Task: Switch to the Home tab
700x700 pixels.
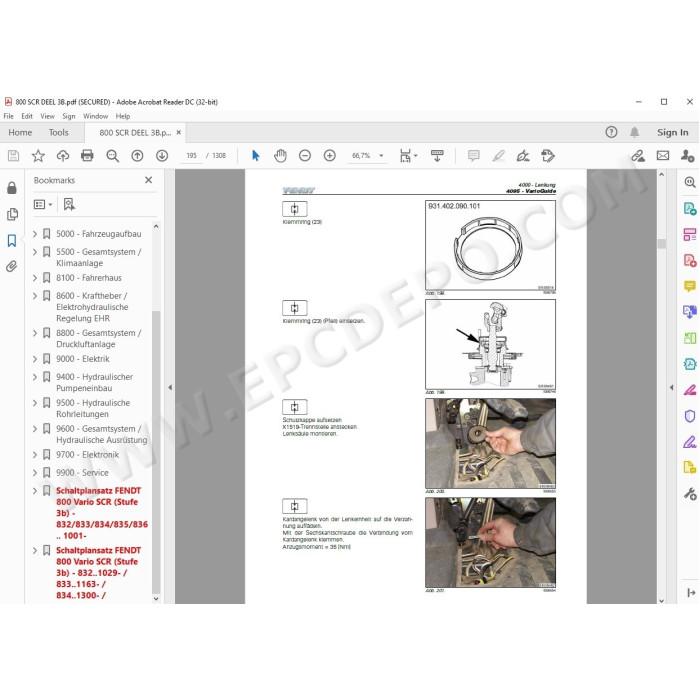Action: 20,132
